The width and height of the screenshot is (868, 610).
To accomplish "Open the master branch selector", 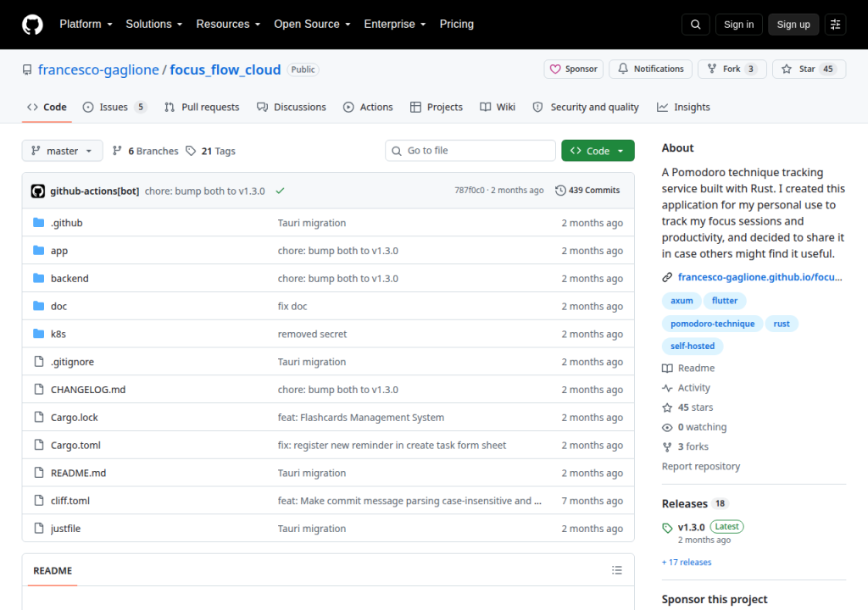I will tap(62, 151).
